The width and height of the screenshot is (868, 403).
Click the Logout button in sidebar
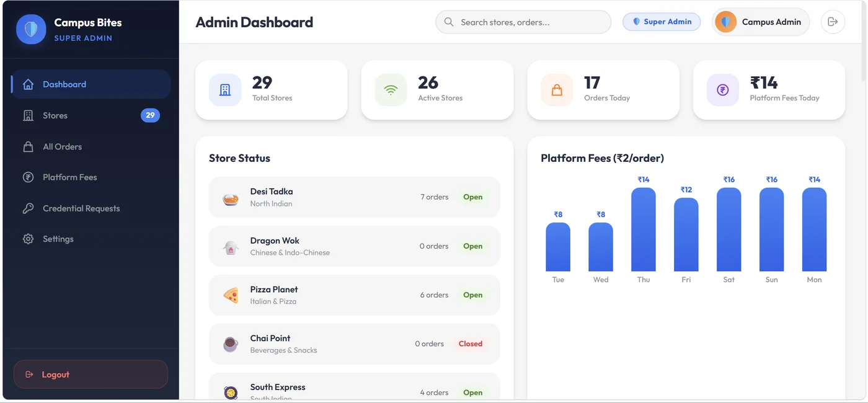(91, 374)
